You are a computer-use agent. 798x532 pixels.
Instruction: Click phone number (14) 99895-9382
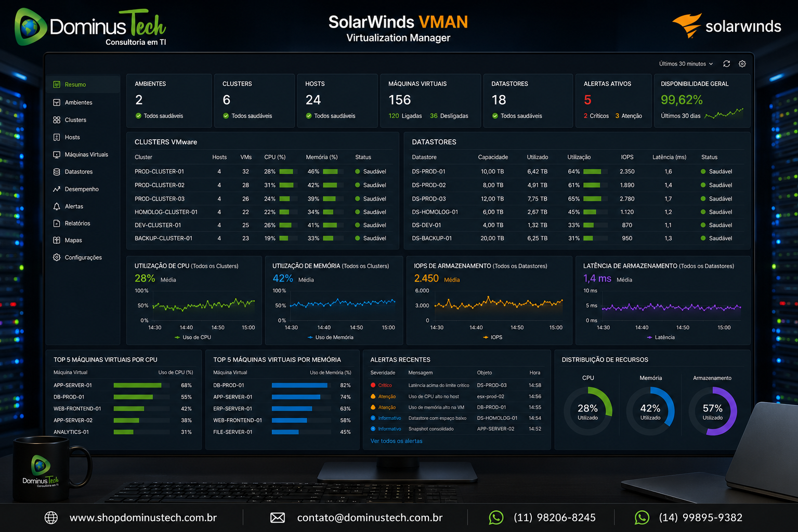[701, 517]
